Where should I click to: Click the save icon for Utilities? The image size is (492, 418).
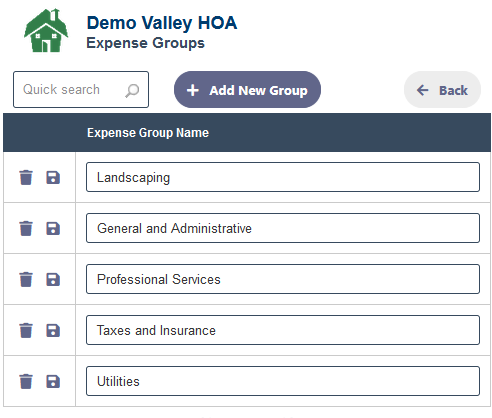53,382
